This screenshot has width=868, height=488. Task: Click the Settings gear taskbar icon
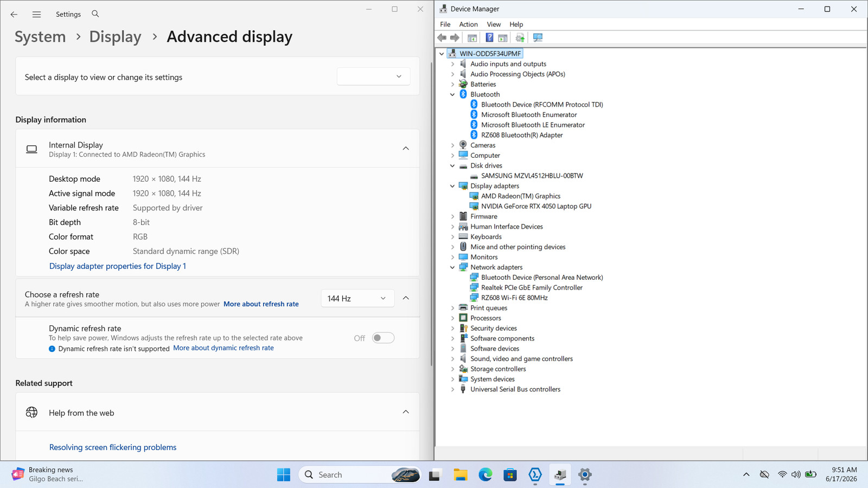585,475
